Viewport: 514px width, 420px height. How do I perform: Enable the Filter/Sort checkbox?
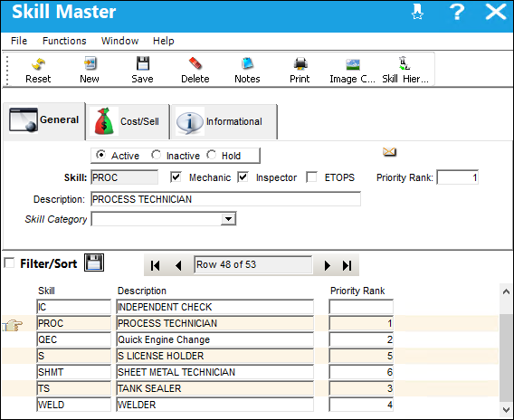(9, 262)
